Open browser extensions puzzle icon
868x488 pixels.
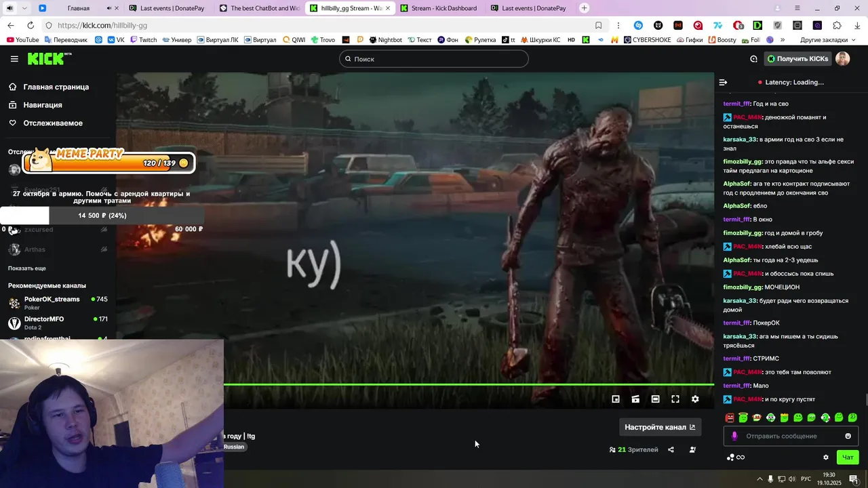pos(837,25)
